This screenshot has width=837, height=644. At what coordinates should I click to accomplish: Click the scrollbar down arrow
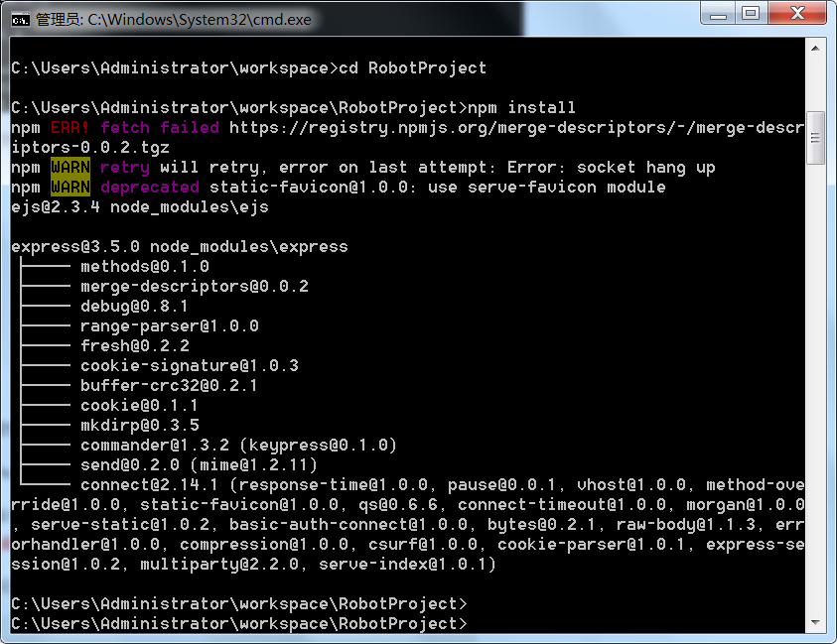point(815,622)
